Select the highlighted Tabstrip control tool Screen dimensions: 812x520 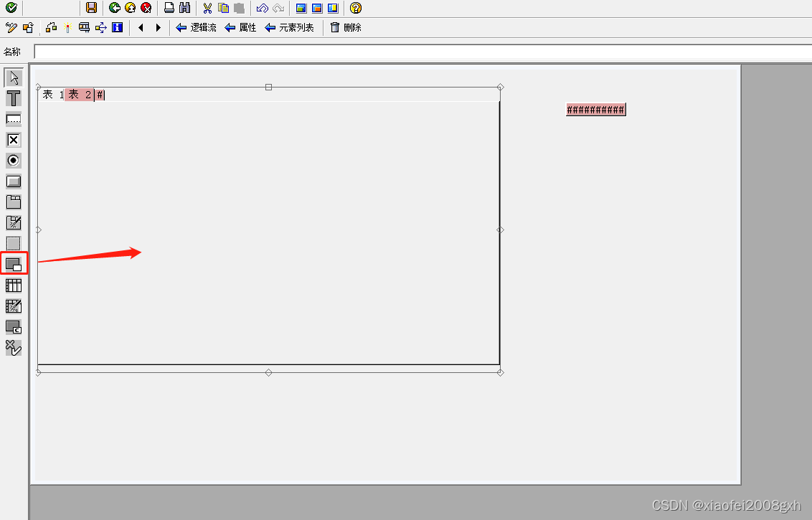click(13, 264)
